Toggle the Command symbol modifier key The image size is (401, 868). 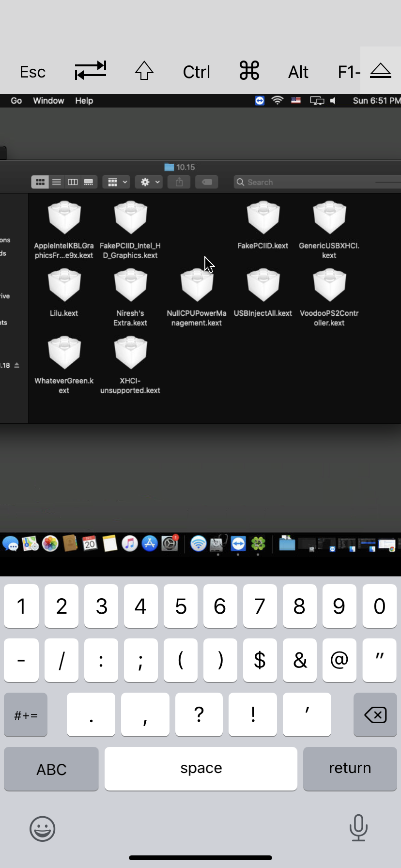(x=249, y=71)
